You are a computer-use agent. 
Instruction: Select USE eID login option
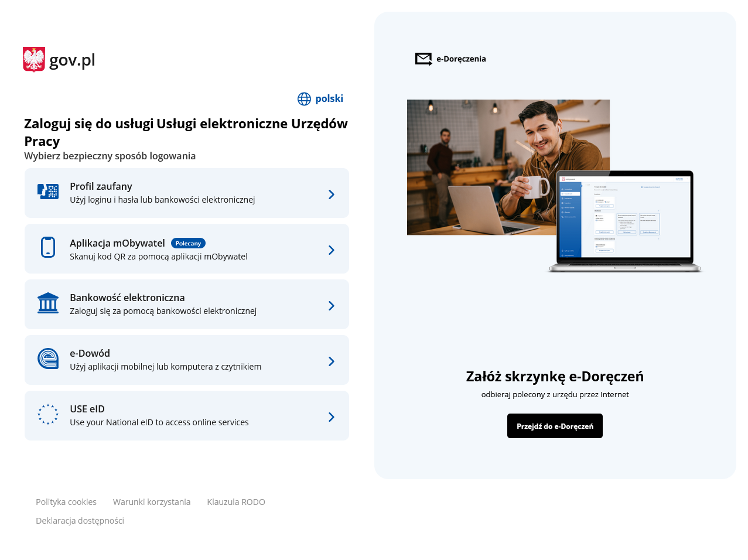click(186, 415)
